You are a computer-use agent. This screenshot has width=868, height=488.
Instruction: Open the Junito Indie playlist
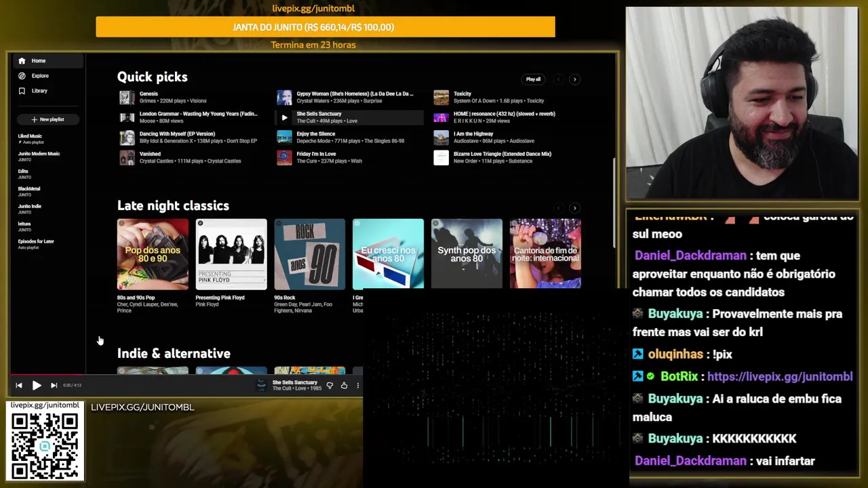pyautogui.click(x=30, y=209)
